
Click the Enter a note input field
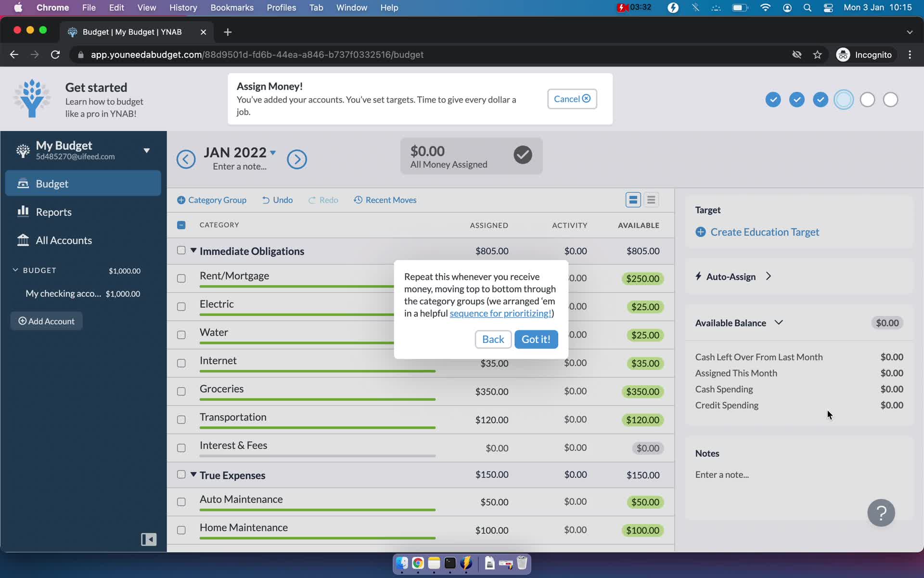click(x=721, y=474)
